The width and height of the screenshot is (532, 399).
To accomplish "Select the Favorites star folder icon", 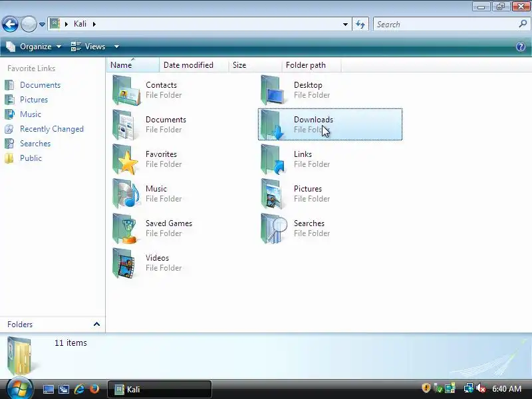I will (125, 159).
